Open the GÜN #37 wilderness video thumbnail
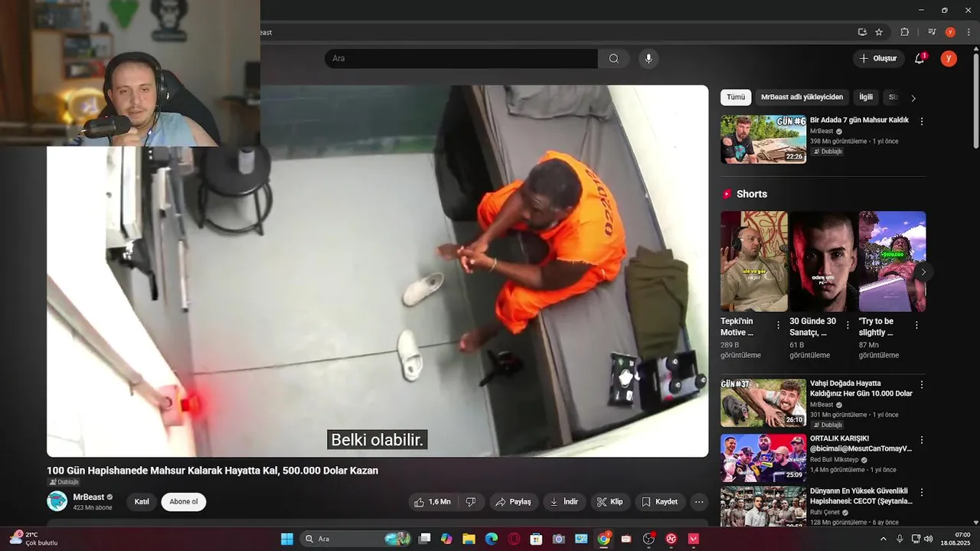Viewport: 980px width, 551px height. tap(763, 403)
